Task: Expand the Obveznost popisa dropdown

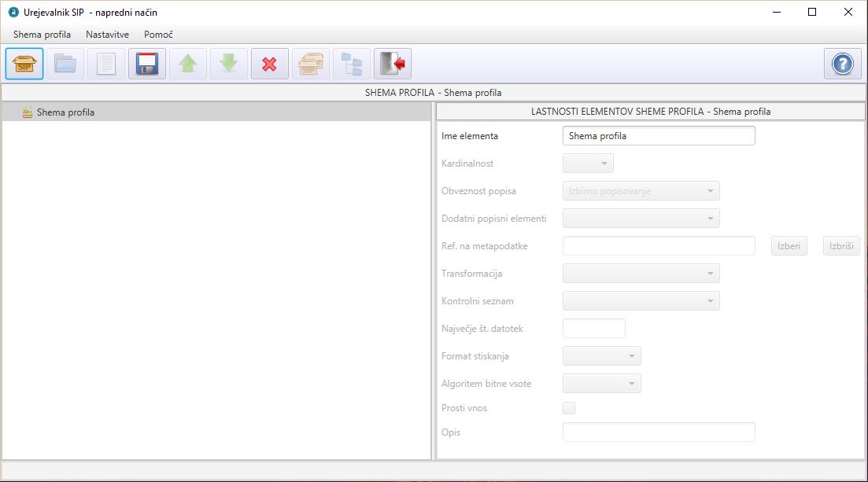Action: (x=641, y=191)
